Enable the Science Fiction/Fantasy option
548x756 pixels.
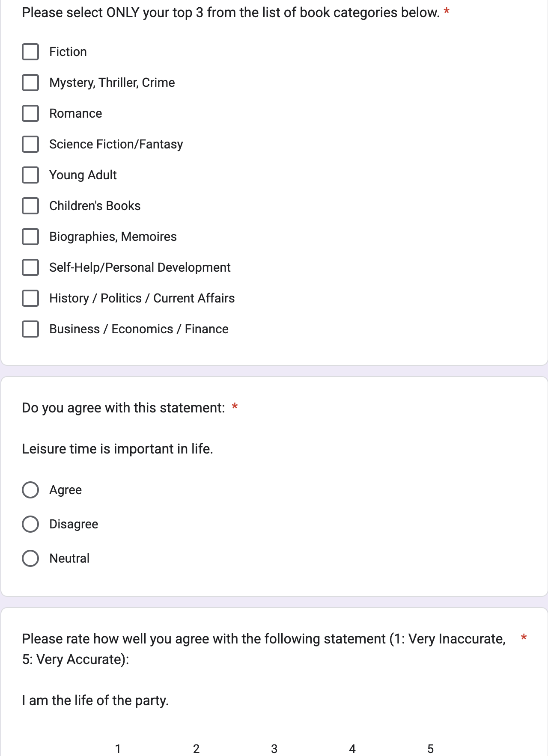pos(30,144)
